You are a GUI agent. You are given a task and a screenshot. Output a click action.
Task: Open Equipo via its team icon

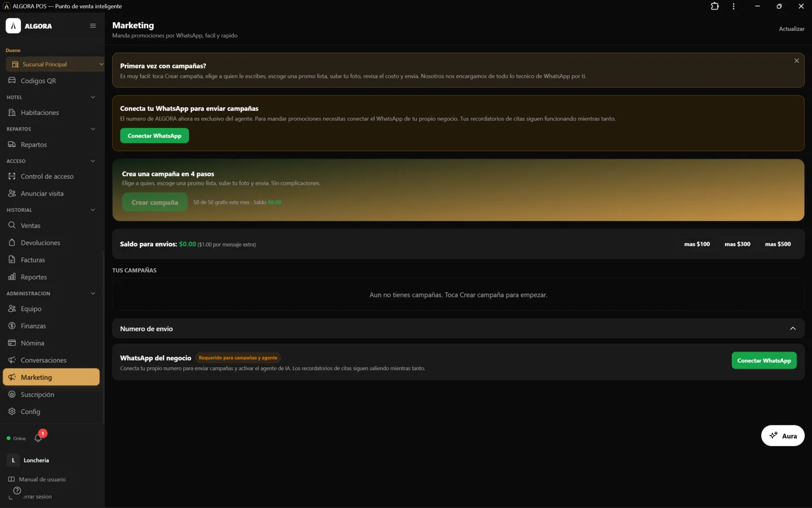[12, 308]
